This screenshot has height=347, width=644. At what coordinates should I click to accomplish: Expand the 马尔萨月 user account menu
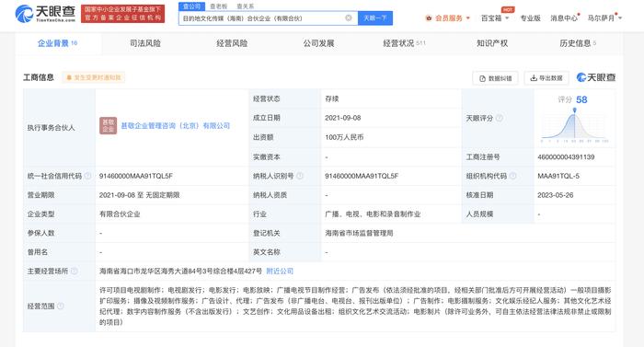pyautogui.click(x=604, y=18)
